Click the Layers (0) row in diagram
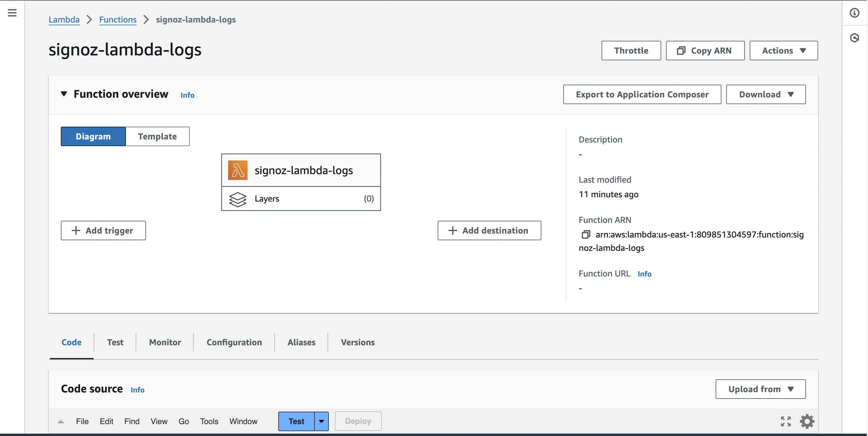Image resolution: width=868 pixels, height=436 pixels. 301,199
